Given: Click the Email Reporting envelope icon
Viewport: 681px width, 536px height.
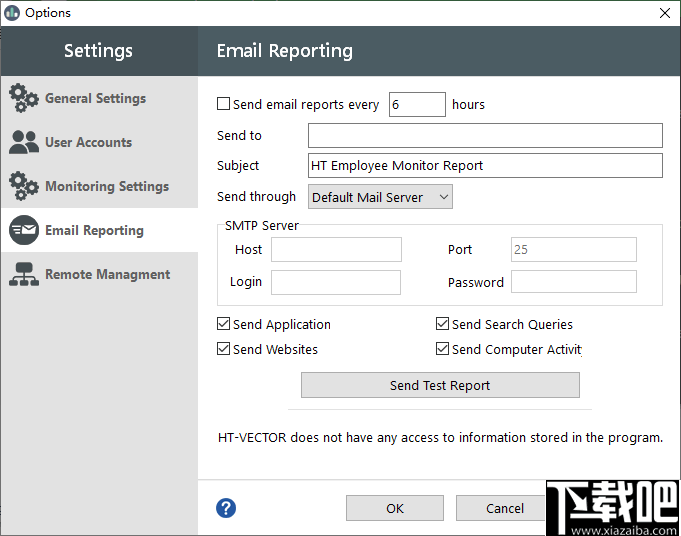Looking at the screenshot, I should pos(24,231).
